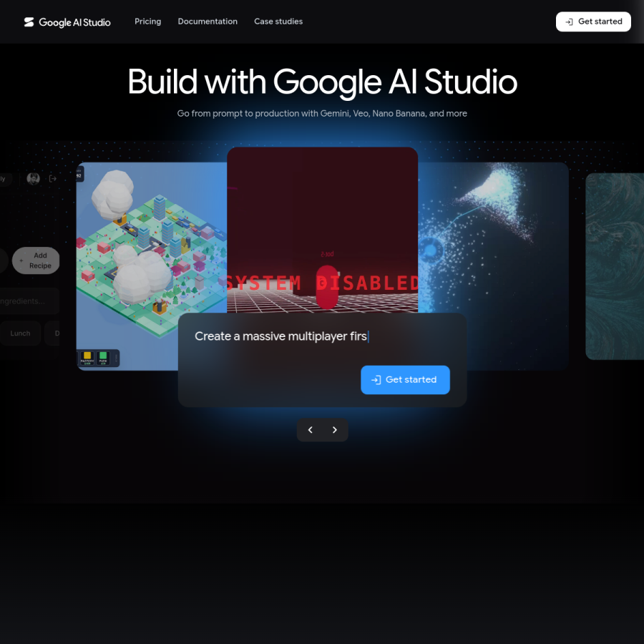Click the Add Recipe button
644x644 pixels.
pos(36,260)
